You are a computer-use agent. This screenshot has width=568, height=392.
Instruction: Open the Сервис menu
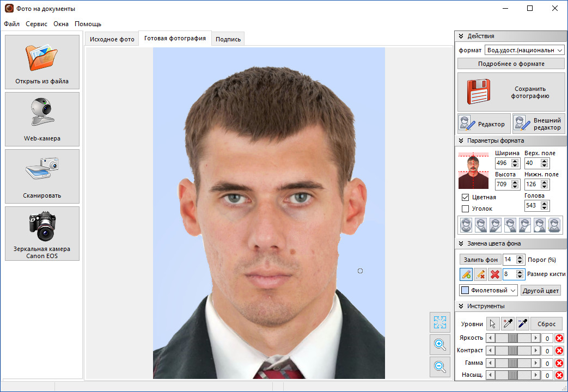pos(36,24)
